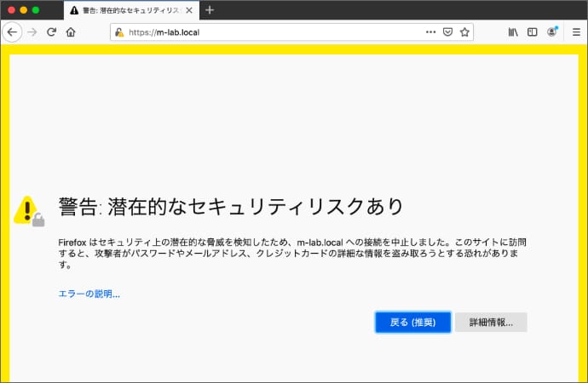
Task: Click the address bar showing https://m-lab.local
Action: pyautogui.click(x=273, y=31)
